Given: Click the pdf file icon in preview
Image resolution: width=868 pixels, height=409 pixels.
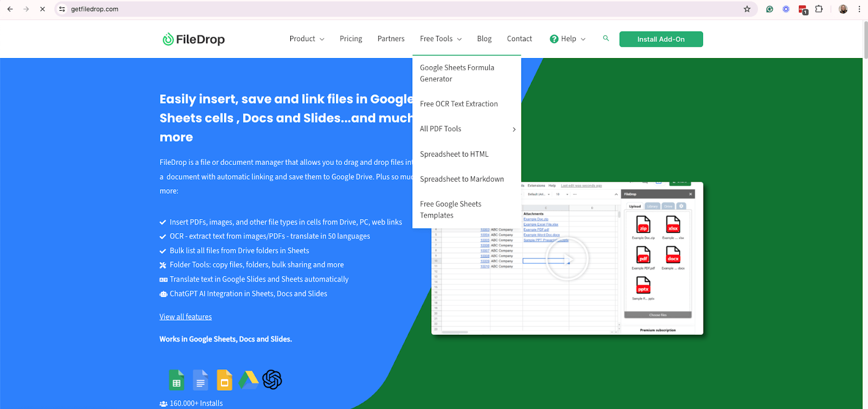Looking at the screenshot, I should coord(643,254).
